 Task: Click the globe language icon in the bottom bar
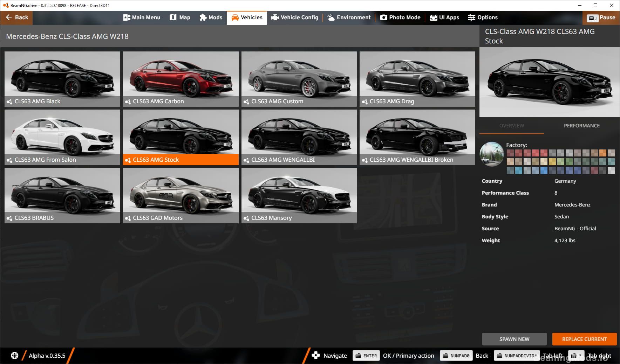tap(14, 356)
